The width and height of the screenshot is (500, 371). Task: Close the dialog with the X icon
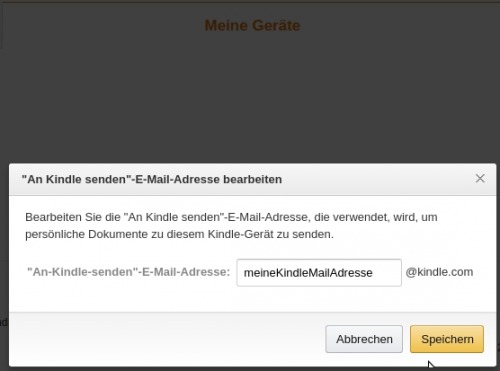pyautogui.click(x=480, y=179)
